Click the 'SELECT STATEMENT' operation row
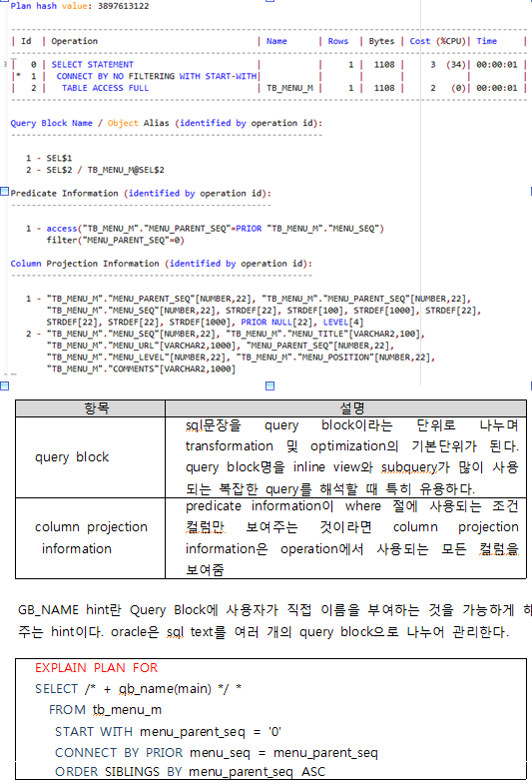 pos(93,65)
